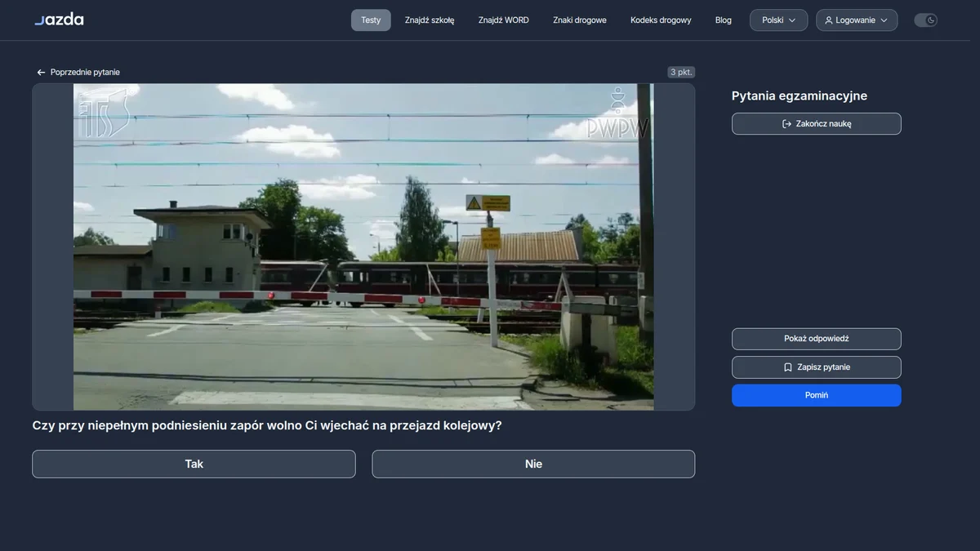Viewport: 980px width, 551px height.
Task: Open the Logowanie dropdown
Action: (x=857, y=20)
